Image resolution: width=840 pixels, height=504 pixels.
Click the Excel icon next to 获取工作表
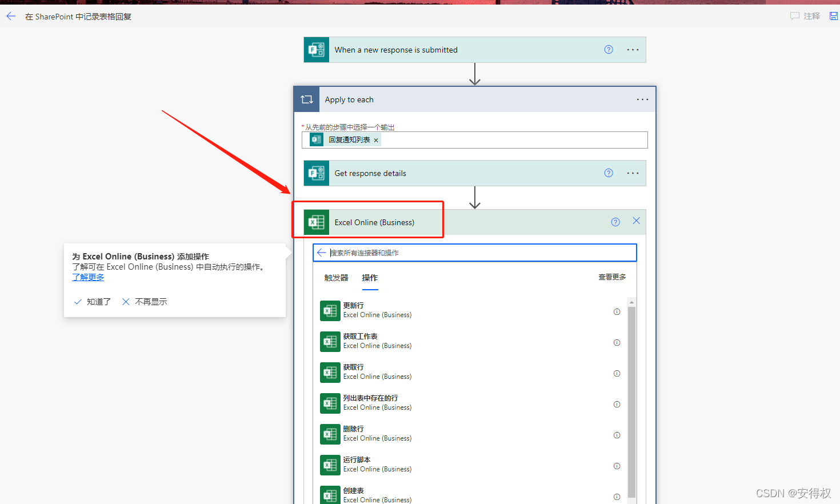tap(330, 342)
